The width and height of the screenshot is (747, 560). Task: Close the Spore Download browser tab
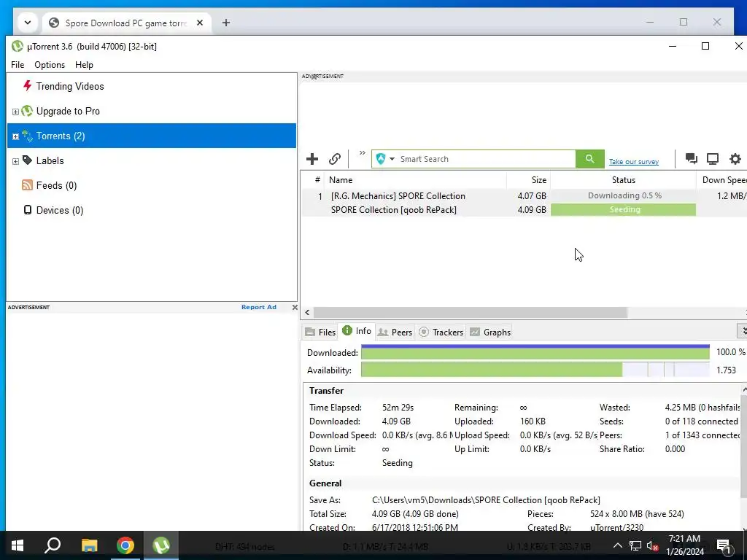click(x=200, y=23)
